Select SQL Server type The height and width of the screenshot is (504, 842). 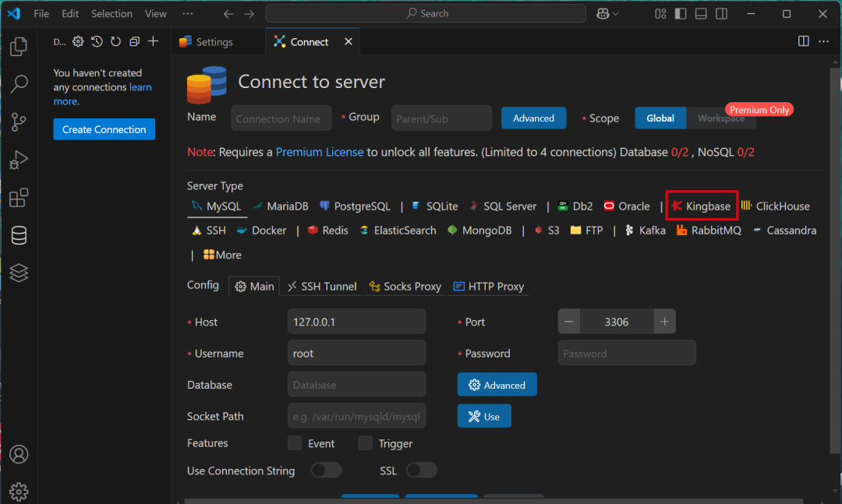(x=503, y=206)
